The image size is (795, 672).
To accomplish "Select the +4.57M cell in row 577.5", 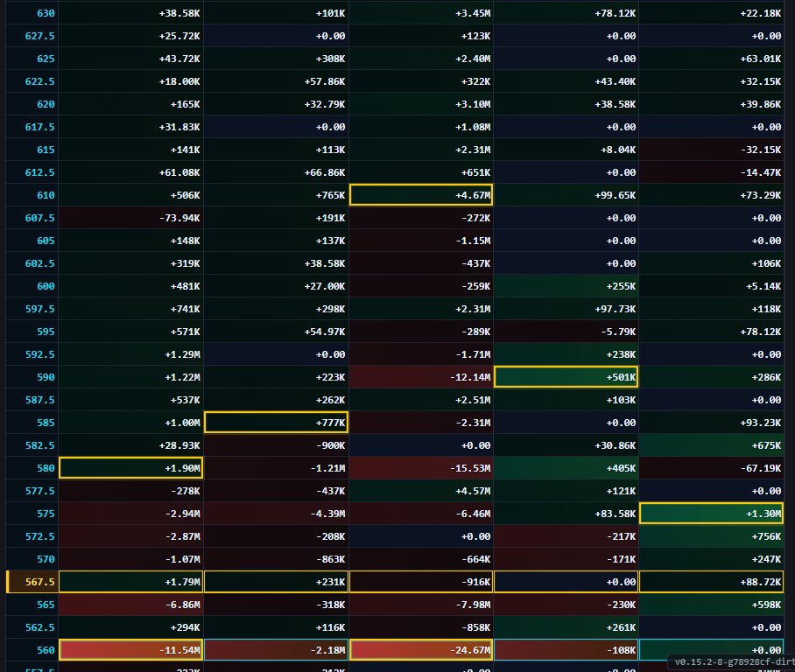I will [421, 491].
